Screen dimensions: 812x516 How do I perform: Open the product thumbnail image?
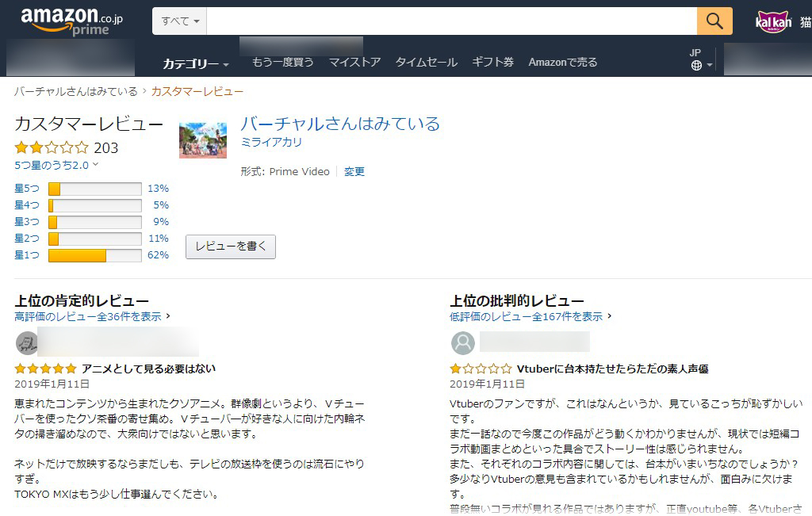pyautogui.click(x=203, y=140)
